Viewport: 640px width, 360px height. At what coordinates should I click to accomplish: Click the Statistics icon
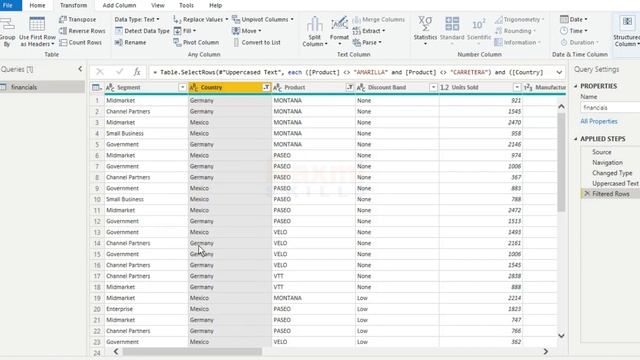point(425,24)
